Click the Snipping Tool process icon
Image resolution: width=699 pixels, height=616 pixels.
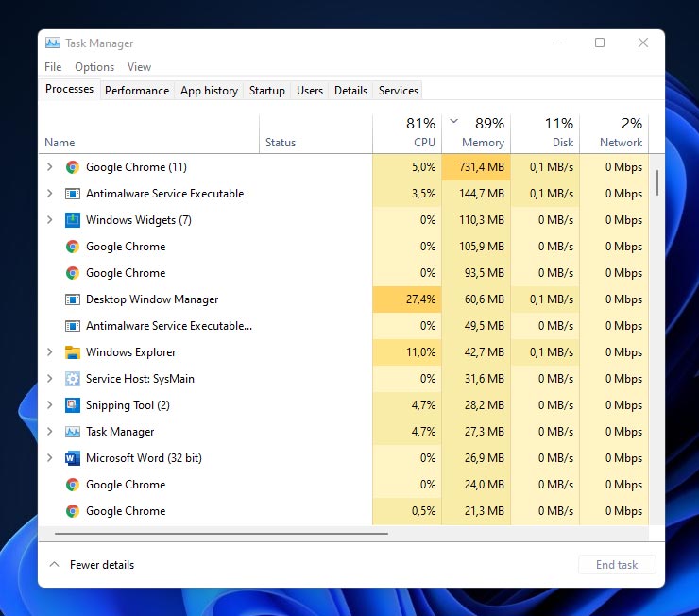click(x=73, y=405)
